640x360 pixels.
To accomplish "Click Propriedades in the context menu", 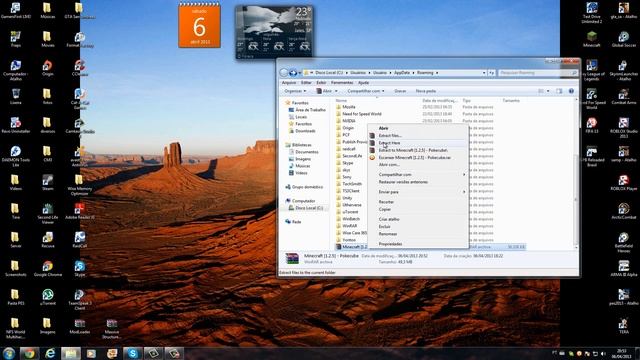I will pos(390,244).
